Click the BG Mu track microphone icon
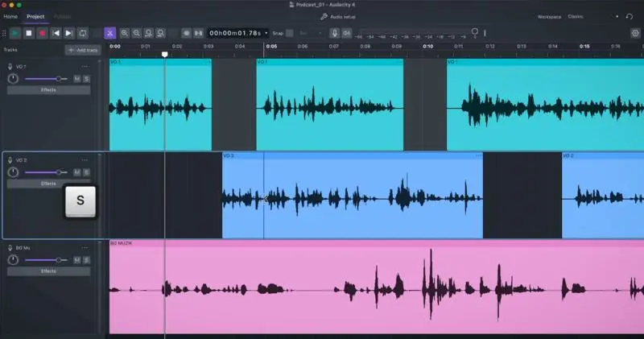The height and width of the screenshot is (339, 644). pos(10,248)
